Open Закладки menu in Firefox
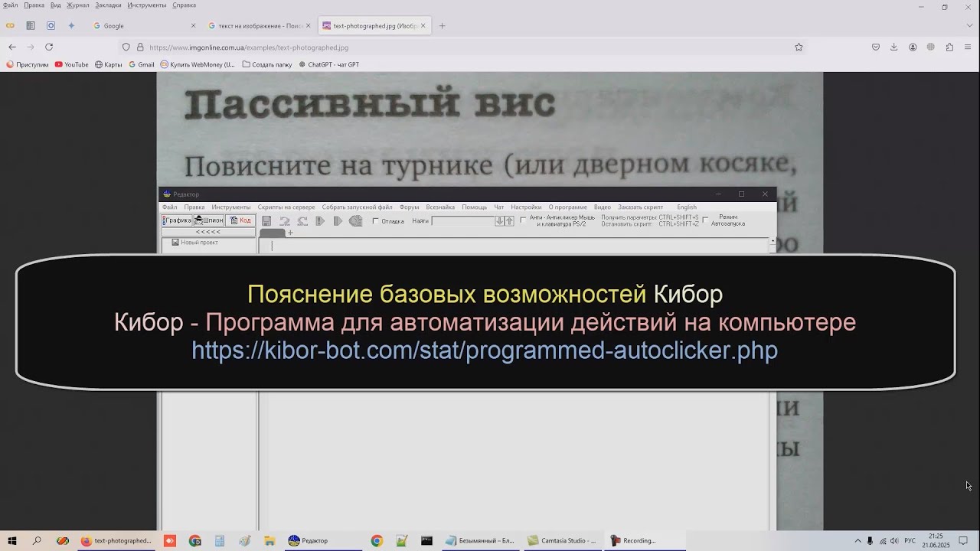Image resolution: width=980 pixels, height=551 pixels. (x=108, y=5)
